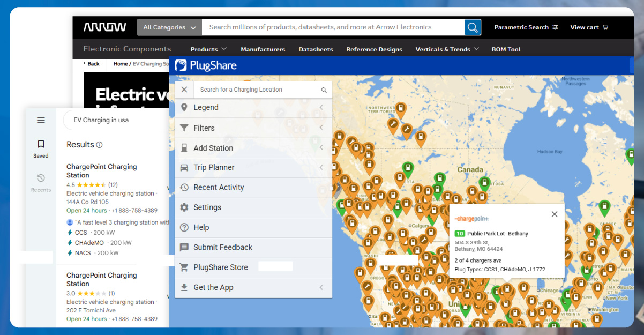
Task: Close the PlugShare sidebar with X icon
Action: coord(184,90)
